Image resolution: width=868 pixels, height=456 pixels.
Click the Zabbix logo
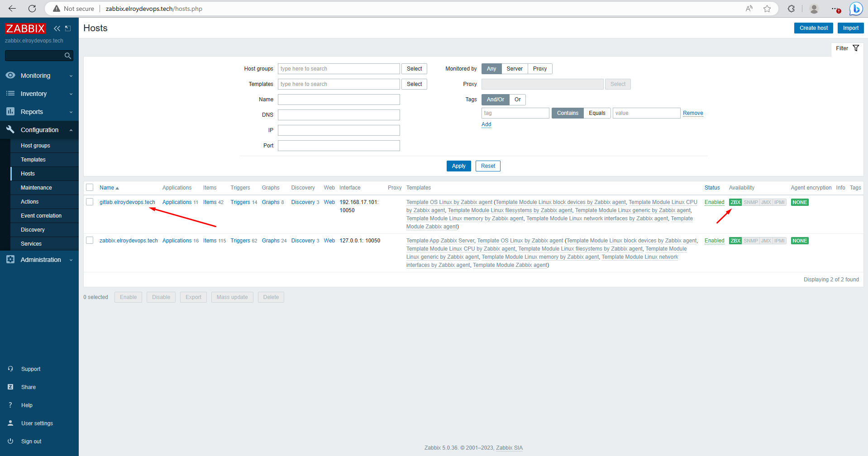point(25,28)
